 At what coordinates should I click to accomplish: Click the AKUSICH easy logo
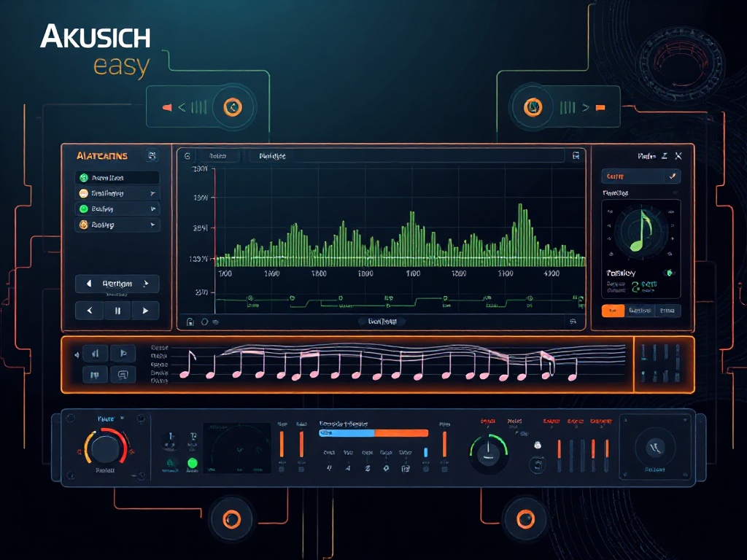pyautogui.click(x=96, y=50)
